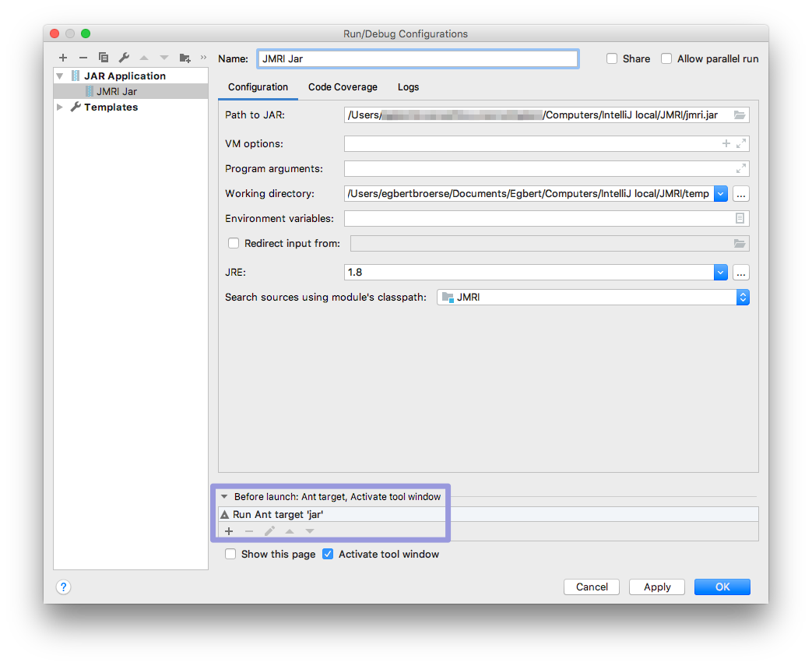Open the Logs tab
Viewport: 812px width, 666px height.
(408, 87)
